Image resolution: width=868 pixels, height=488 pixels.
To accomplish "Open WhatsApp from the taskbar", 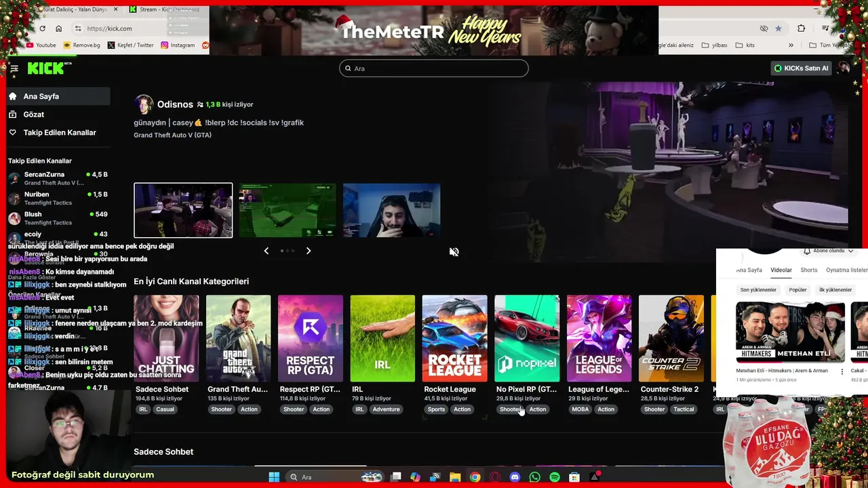I will point(534,477).
